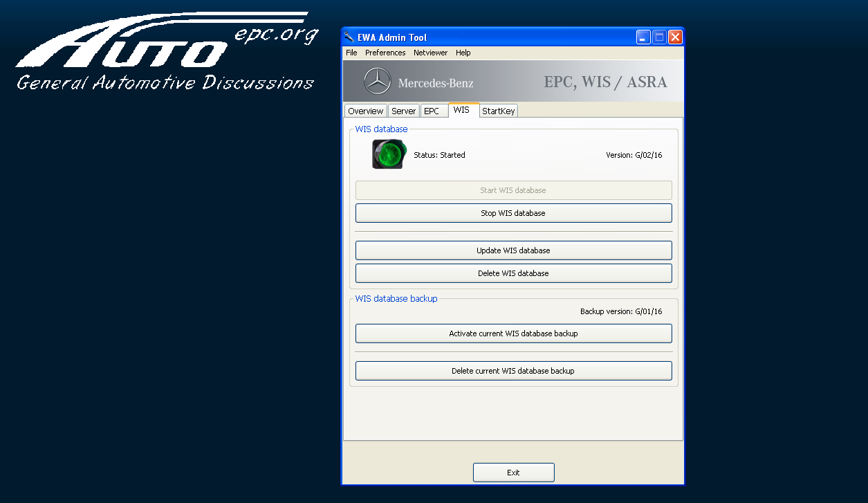Screen dimensions: 868x503
Task: Switch to the EPC tab
Action: pos(434,111)
